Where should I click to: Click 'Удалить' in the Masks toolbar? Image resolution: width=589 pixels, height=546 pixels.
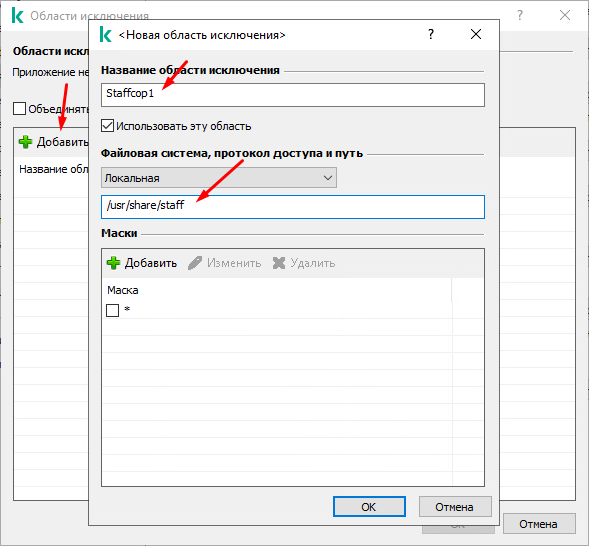point(313,263)
